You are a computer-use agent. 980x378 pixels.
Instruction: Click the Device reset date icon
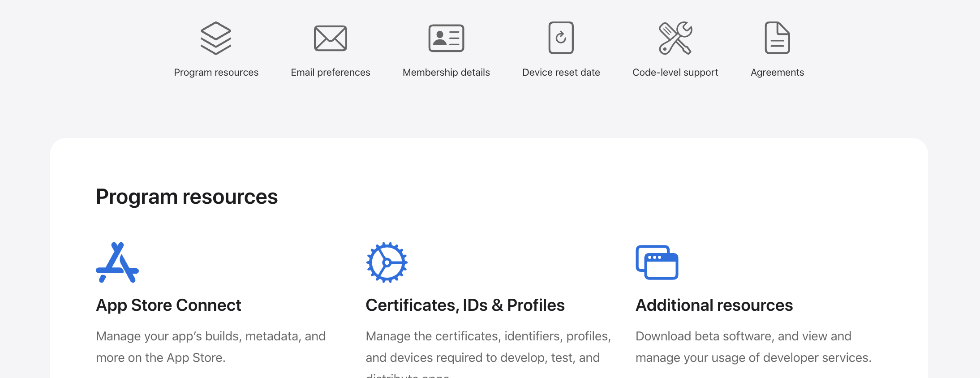coord(561,38)
